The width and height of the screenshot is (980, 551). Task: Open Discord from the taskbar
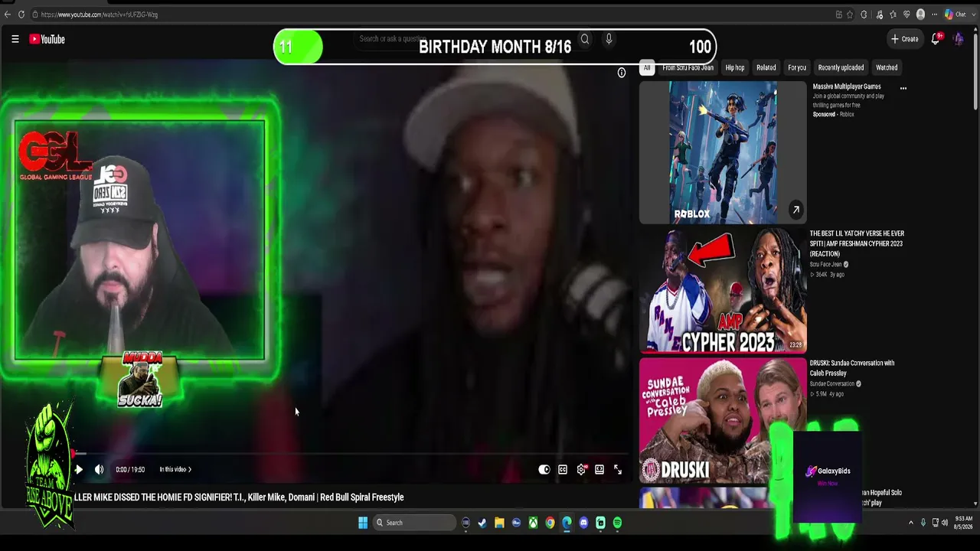[583, 523]
